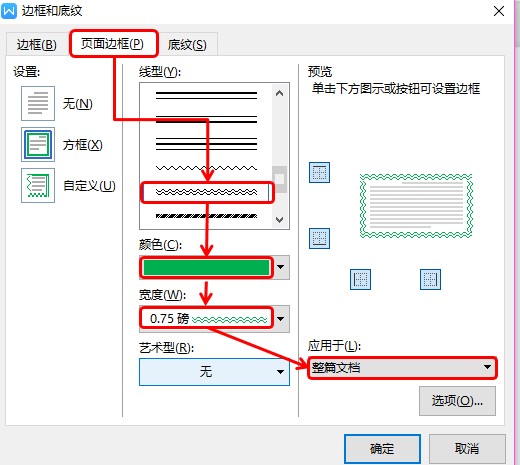Image resolution: width=520 pixels, height=465 pixels.
Task: Toggle the left border button in preview
Action: click(x=360, y=279)
